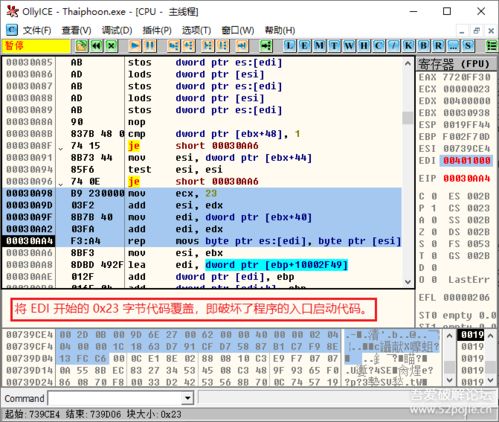Toggle the D flag value
Viewport: 499px width, 422px height.
[434, 268]
